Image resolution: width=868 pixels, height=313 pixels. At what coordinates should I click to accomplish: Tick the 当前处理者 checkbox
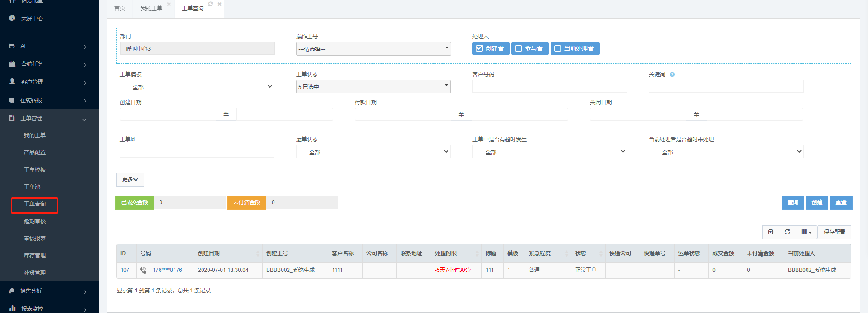click(x=558, y=48)
